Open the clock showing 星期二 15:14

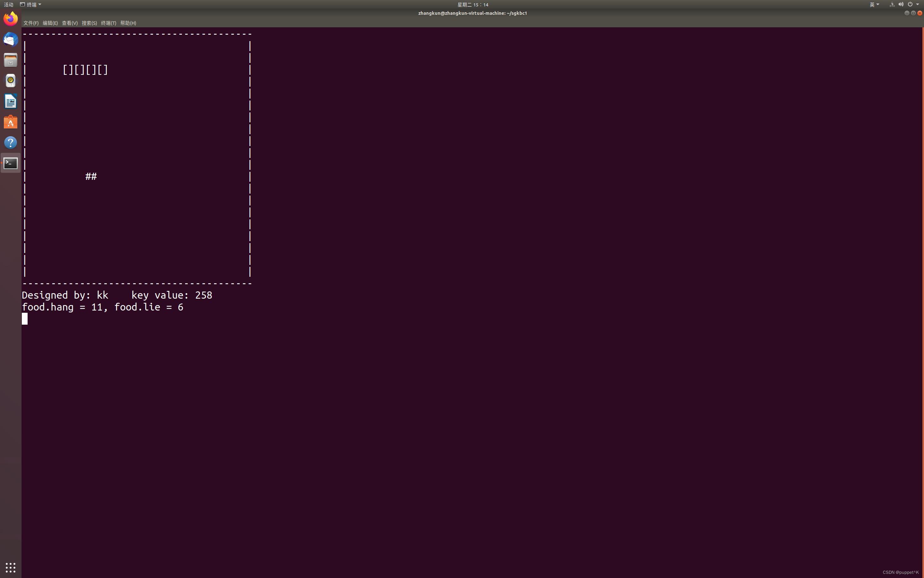[473, 4]
